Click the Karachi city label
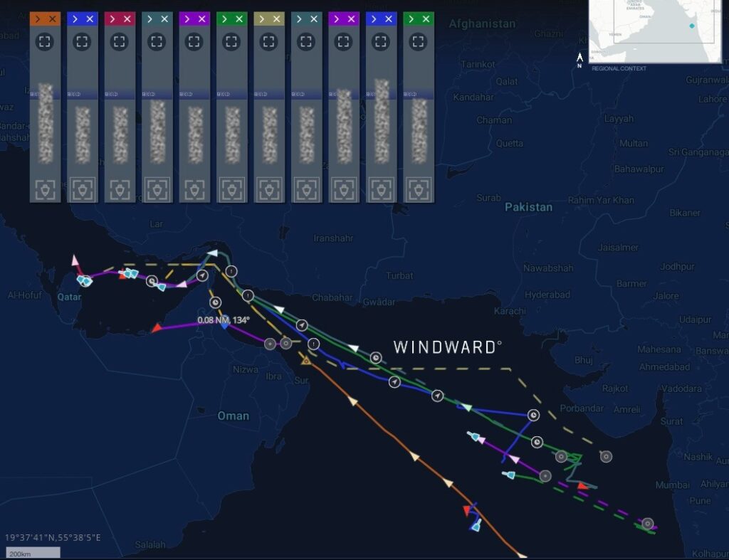 pyautogui.click(x=510, y=311)
